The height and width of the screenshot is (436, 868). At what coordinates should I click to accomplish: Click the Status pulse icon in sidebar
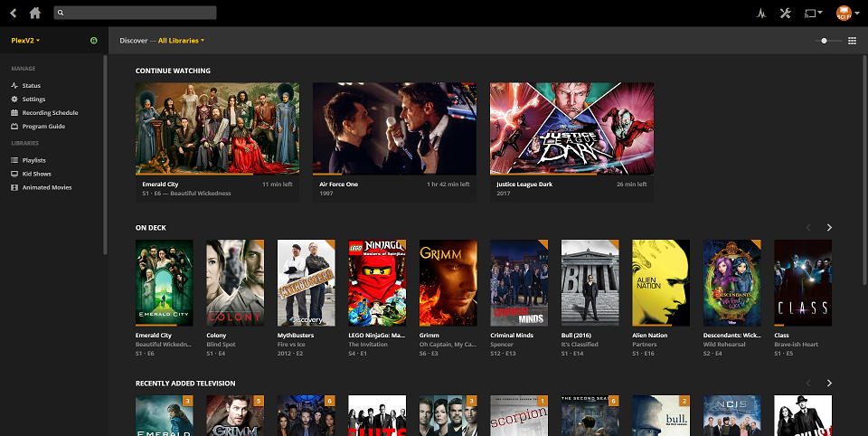pos(14,85)
